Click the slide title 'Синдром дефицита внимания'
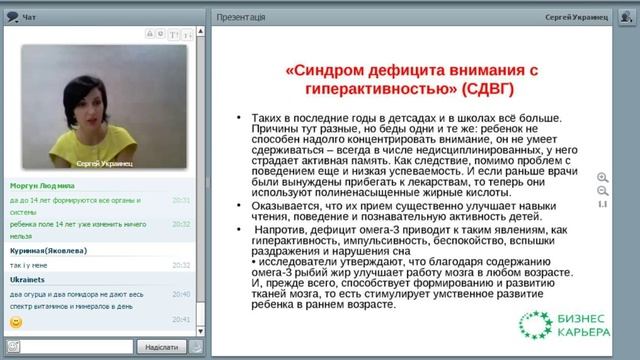 (411, 79)
